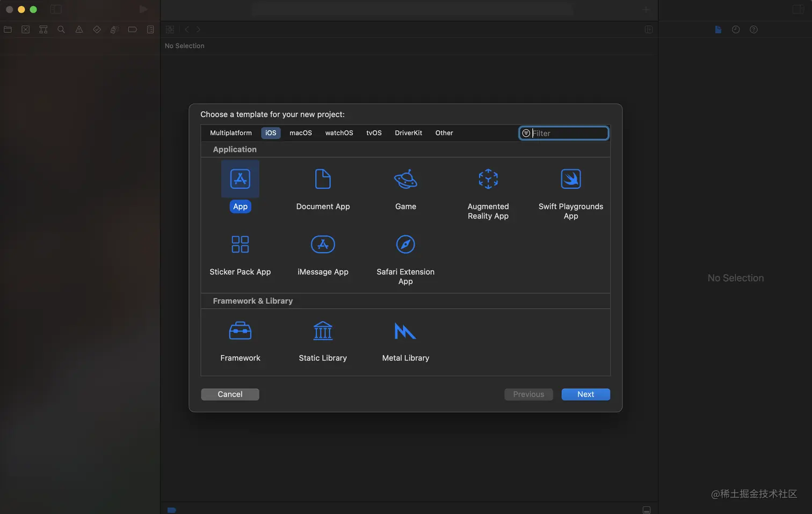
Task: Open the history inspector
Action: 736,30
